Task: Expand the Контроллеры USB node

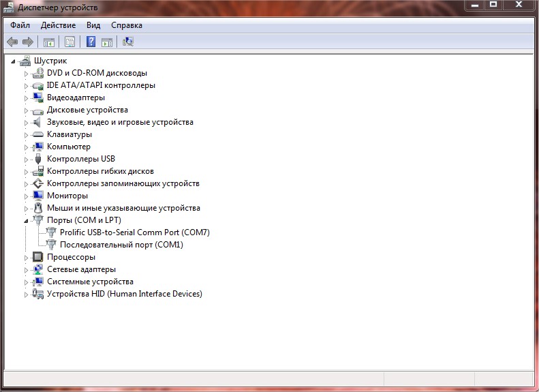Action: [x=27, y=159]
